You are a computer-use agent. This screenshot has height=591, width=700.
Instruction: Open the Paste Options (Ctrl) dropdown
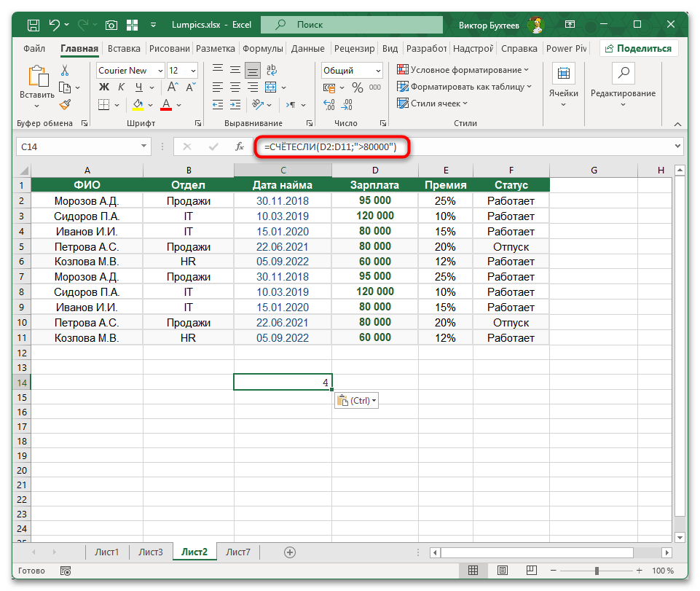click(x=357, y=401)
